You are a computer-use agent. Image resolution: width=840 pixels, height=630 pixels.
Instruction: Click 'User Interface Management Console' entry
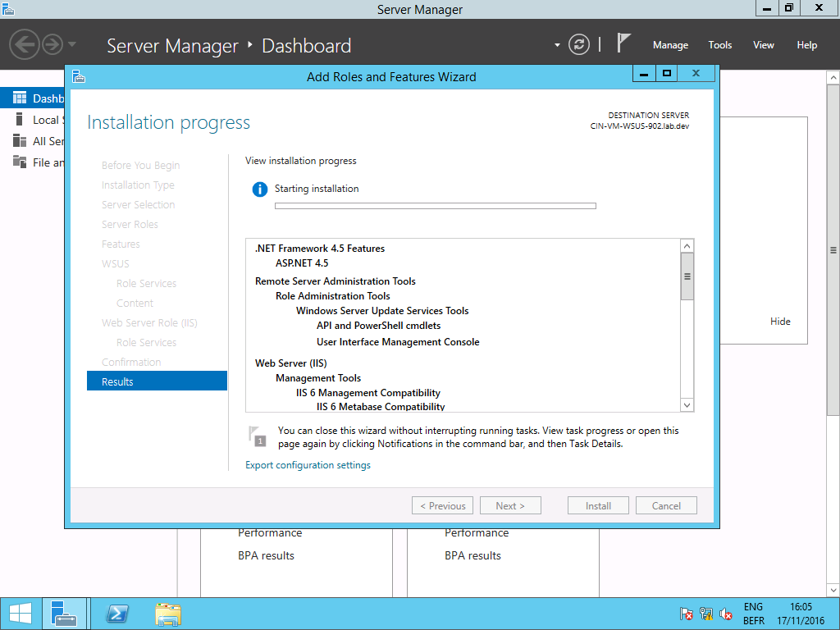[398, 342]
